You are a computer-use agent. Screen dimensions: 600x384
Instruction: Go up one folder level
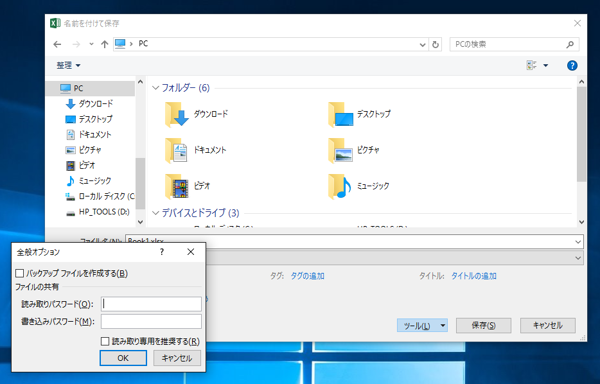(104, 44)
